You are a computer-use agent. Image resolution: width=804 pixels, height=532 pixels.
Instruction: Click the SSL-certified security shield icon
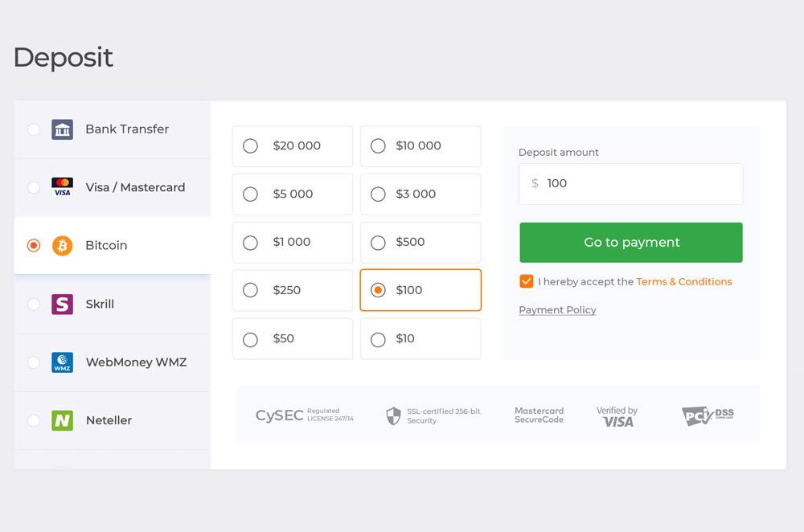click(393, 415)
